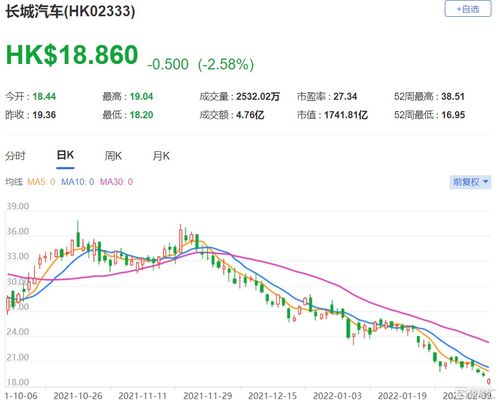
Task: Click the 市值 value 1741.81亿
Action: (x=346, y=115)
